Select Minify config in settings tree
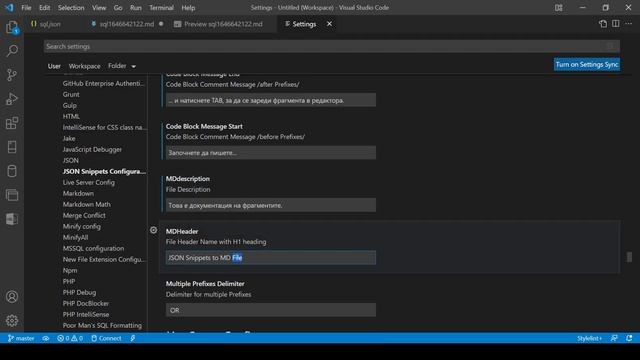640x360 pixels. pos(81,226)
